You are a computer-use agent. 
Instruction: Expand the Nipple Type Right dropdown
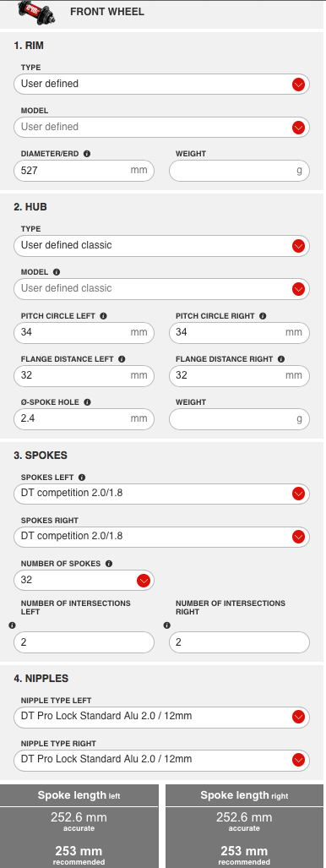(161, 760)
